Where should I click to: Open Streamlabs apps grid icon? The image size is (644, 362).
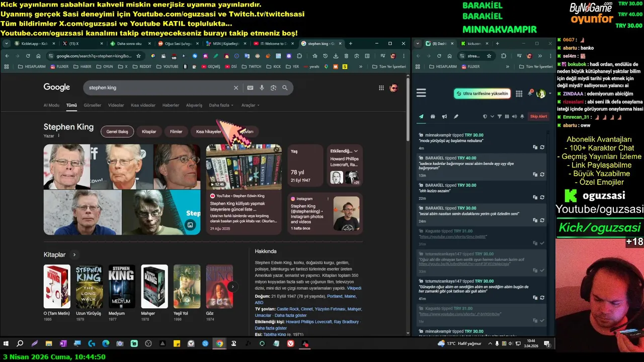pos(519,94)
